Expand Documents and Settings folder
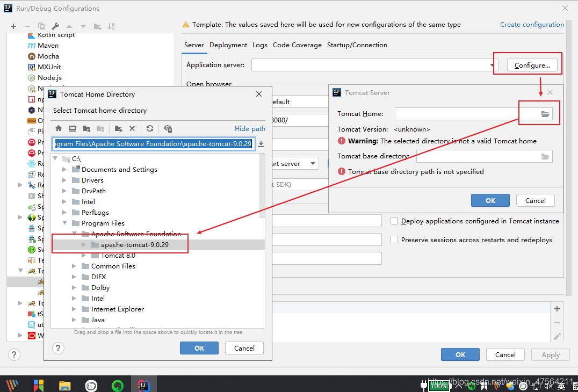 pos(65,170)
